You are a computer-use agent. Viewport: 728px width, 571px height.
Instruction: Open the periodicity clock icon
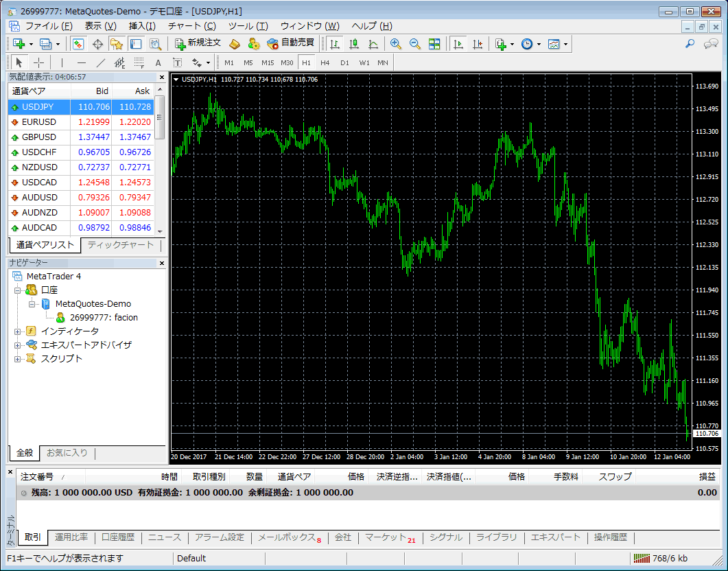coord(527,44)
